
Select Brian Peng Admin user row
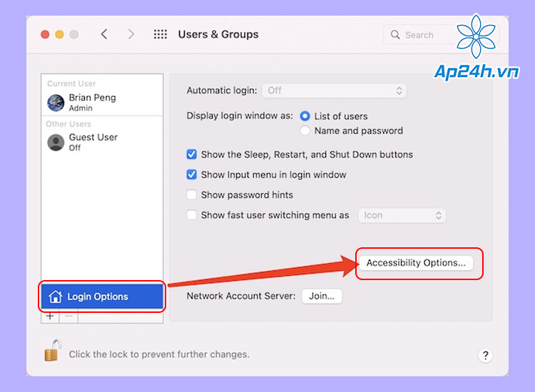[x=102, y=102]
